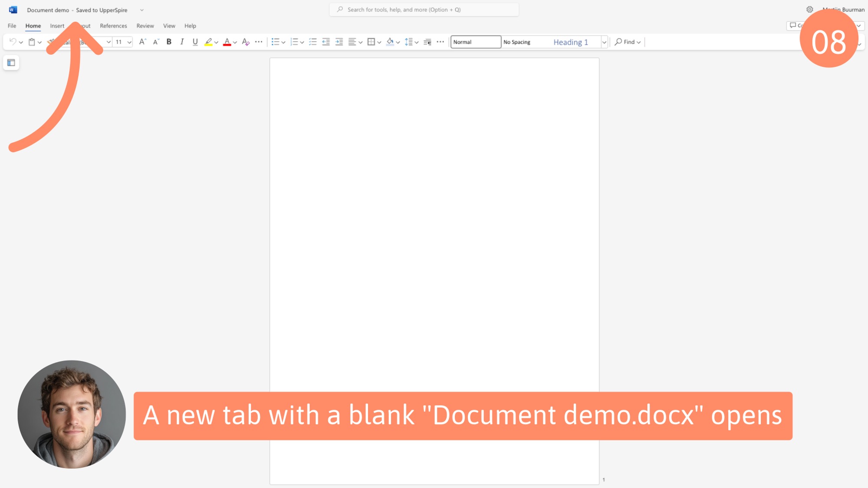Toggle Bold formatting
The width and height of the screenshot is (868, 488).
[169, 42]
